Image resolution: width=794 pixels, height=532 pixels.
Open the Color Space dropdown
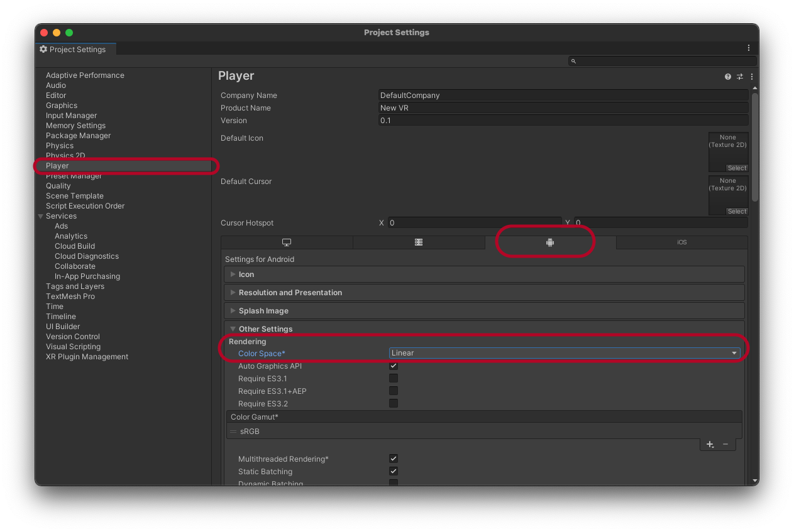coord(565,353)
